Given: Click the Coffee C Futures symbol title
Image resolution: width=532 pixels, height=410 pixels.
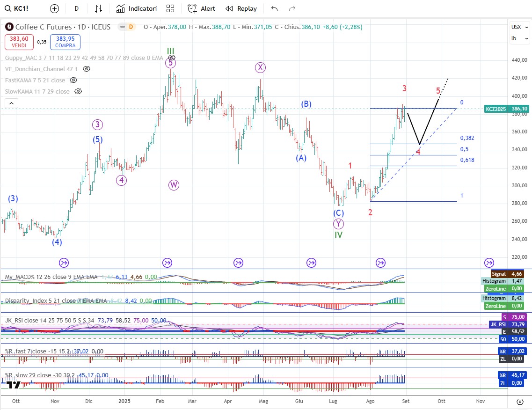Looking at the screenshot, I should 63,27.
